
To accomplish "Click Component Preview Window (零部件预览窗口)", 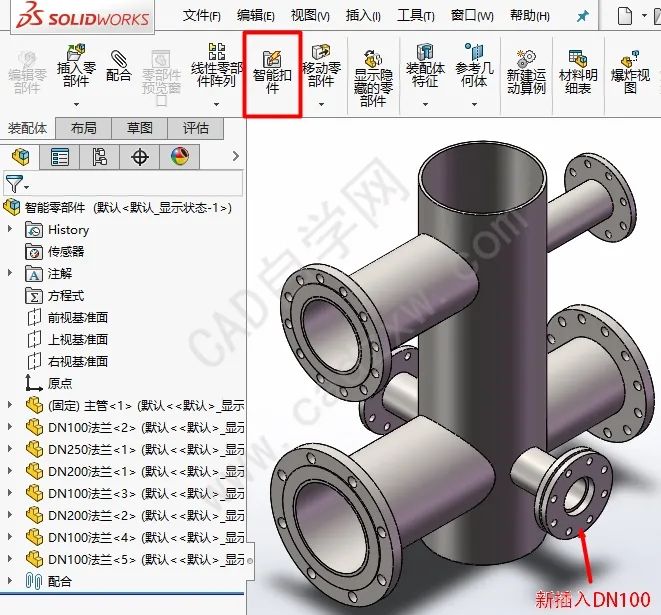I will coord(161,79).
